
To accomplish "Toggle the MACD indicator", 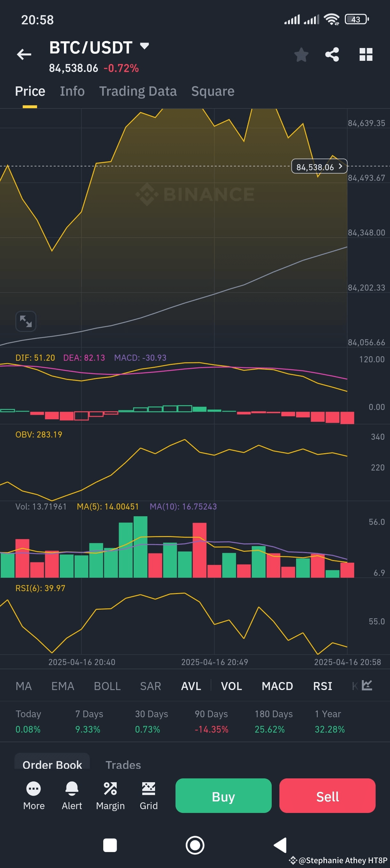I will click(x=277, y=686).
